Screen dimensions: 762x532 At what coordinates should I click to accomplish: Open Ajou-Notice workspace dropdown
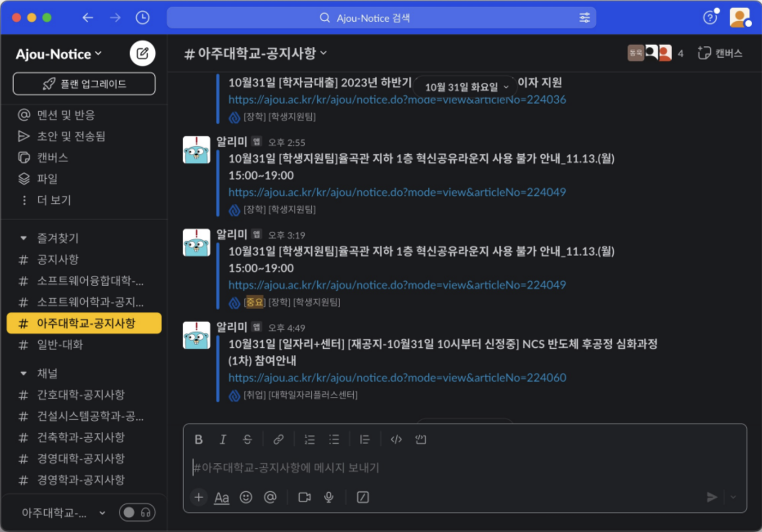[x=58, y=54]
